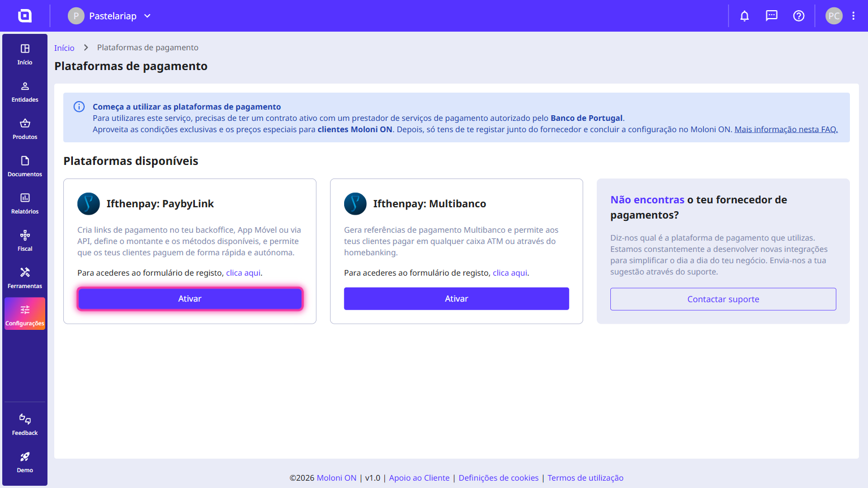Click the Não encontras heading text
Screen dimensions: 868x488
tap(647, 200)
